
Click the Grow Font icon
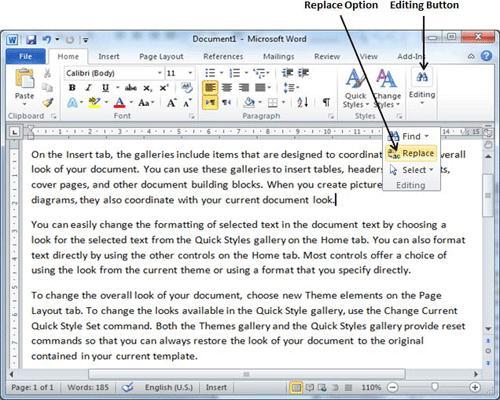coord(172,103)
